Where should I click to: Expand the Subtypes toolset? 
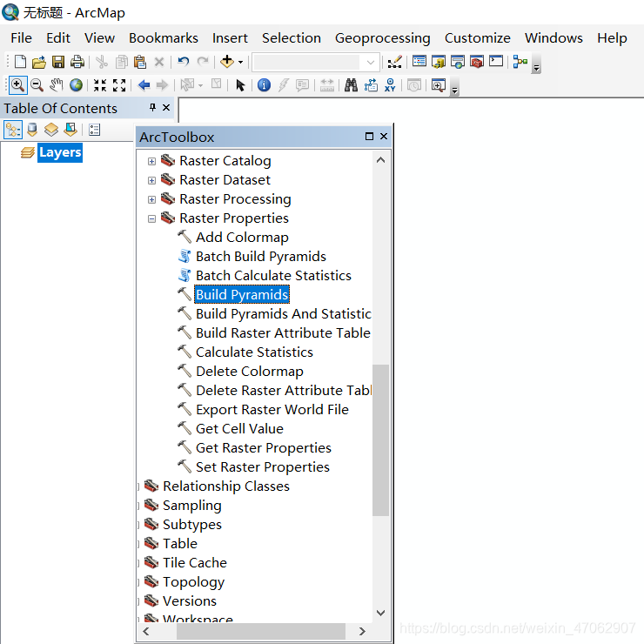tap(138, 526)
